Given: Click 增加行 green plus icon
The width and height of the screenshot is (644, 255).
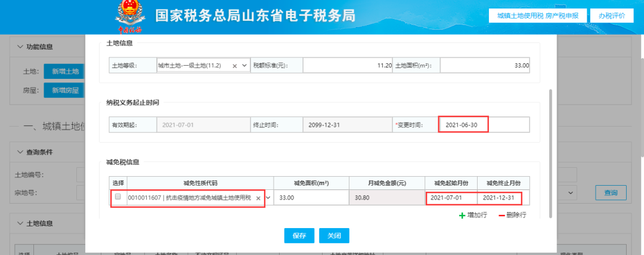Looking at the screenshot, I should click(x=462, y=215).
